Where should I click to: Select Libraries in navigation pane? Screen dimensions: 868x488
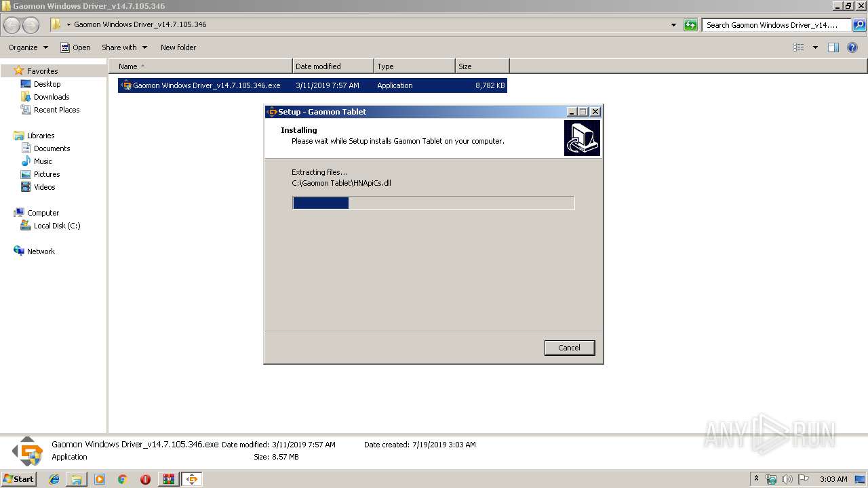pos(41,136)
